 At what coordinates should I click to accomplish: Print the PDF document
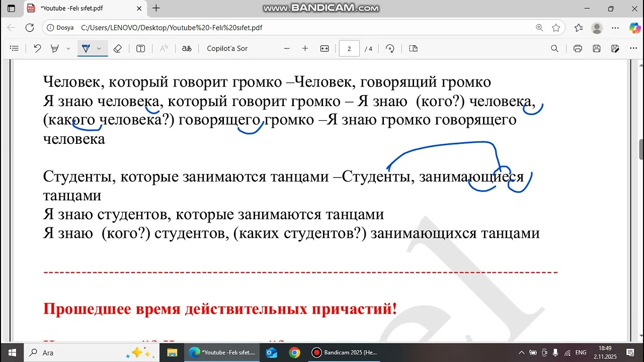[x=578, y=49]
